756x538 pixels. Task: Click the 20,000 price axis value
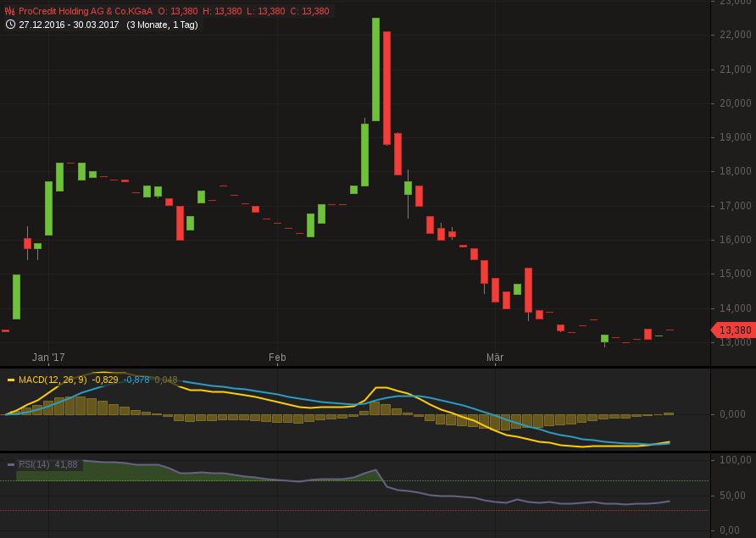(734, 102)
